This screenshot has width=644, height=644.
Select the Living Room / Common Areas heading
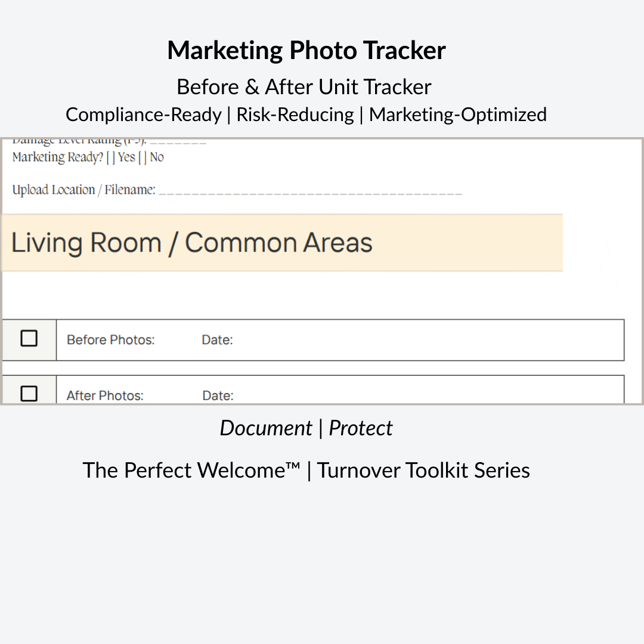click(x=192, y=242)
